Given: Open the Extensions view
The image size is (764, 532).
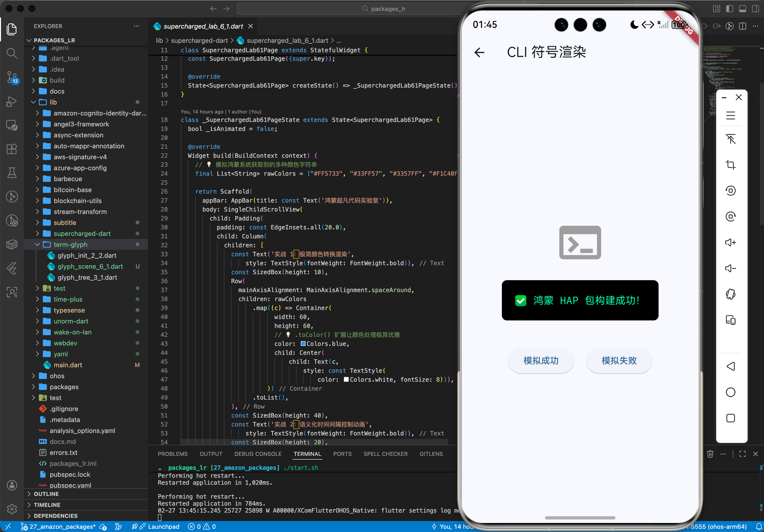Looking at the screenshot, I should tap(12, 149).
